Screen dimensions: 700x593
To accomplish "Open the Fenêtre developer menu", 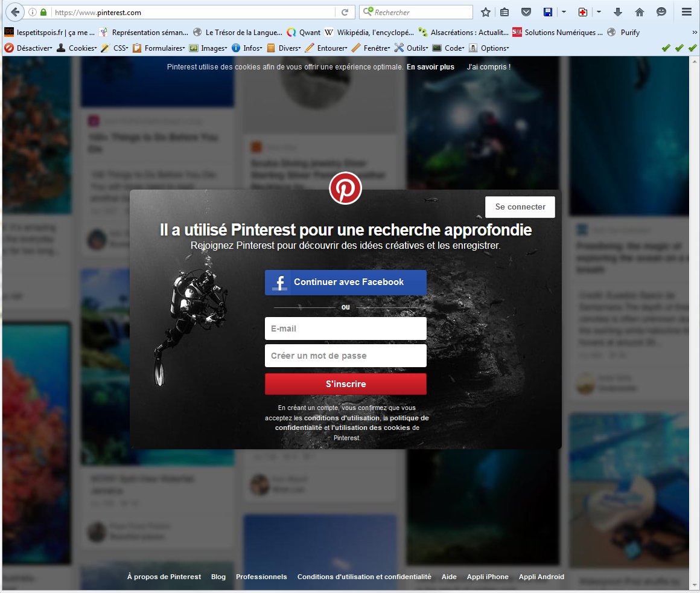I will [371, 48].
